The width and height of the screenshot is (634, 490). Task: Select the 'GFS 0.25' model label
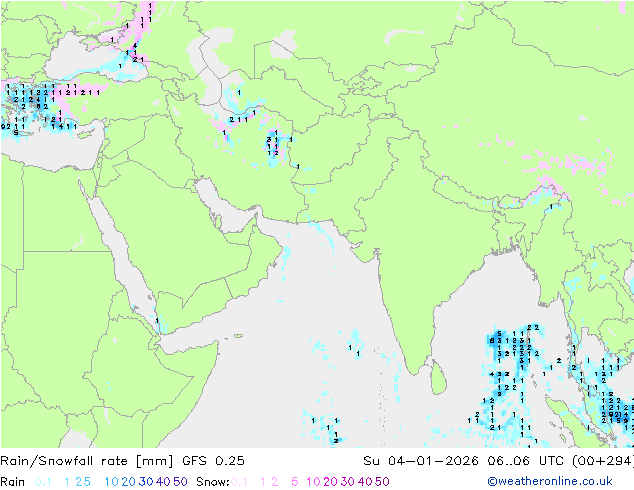[x=213, y=461]
